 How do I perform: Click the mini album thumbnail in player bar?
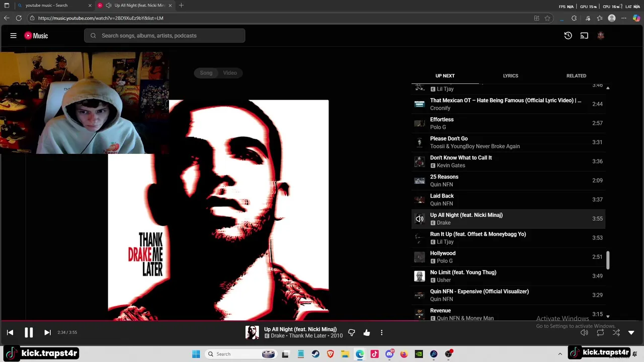(252, 332)
